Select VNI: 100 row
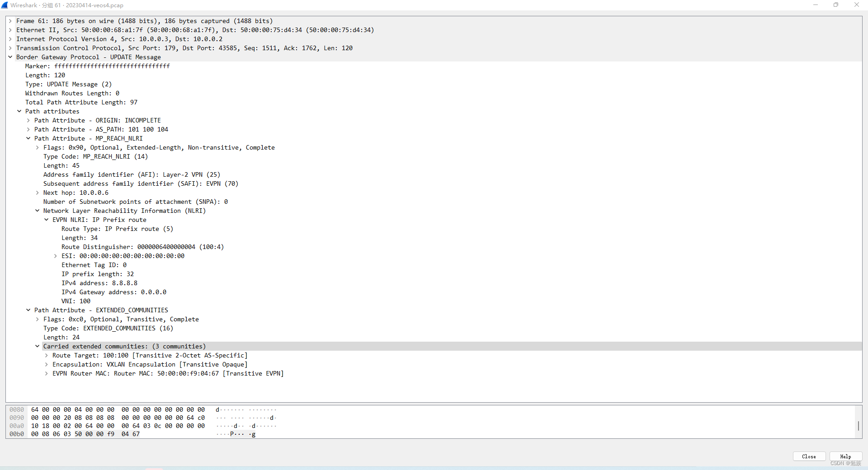The image size is (868, 470). coord(434,301)
